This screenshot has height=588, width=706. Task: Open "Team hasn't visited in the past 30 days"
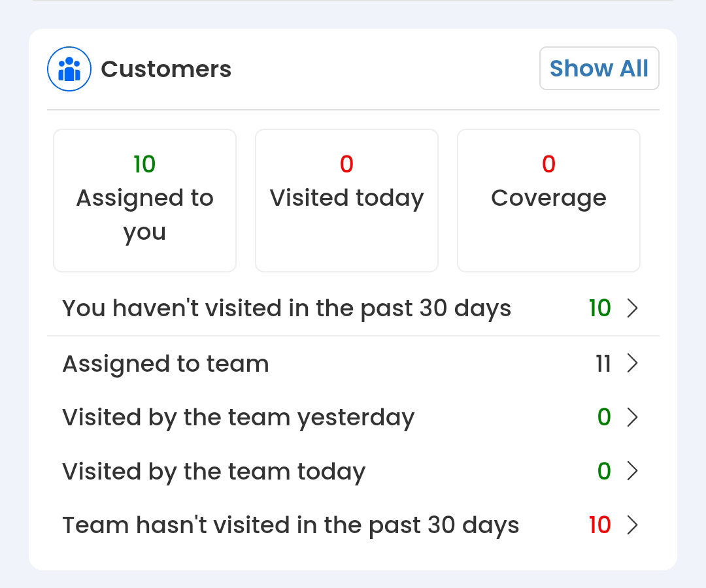(x=290, y=525)
